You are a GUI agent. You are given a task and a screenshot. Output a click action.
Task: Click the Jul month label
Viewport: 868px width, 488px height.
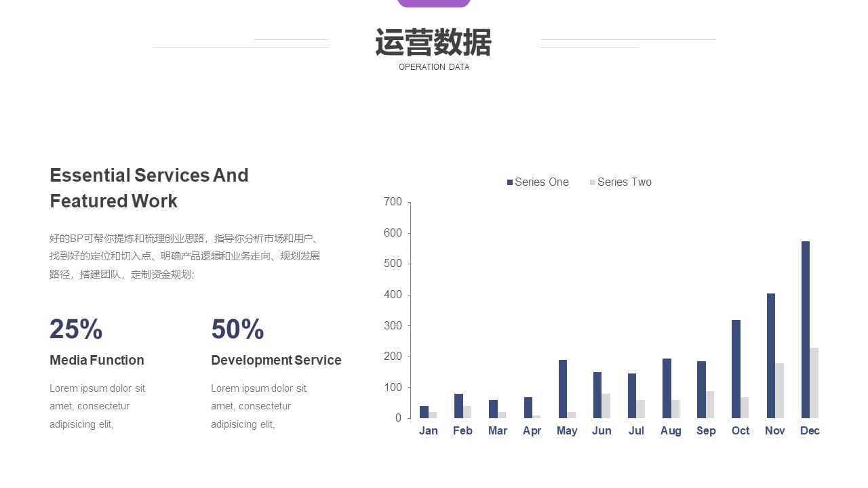(x=636, y=431)
